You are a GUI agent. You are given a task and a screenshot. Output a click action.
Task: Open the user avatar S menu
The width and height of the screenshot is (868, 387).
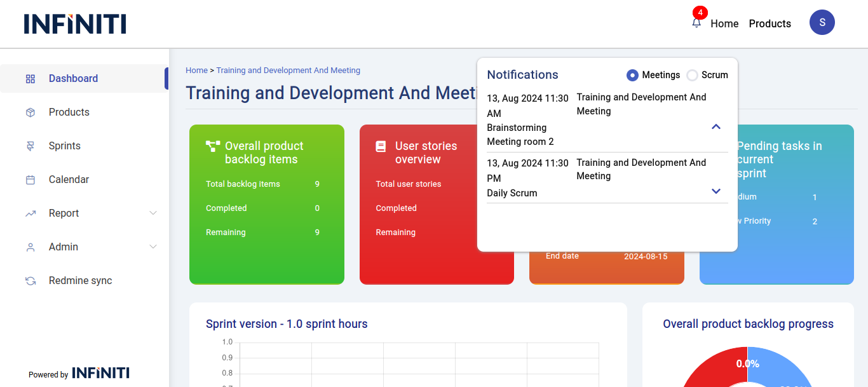pyautogui.click(x=822, y=22)
